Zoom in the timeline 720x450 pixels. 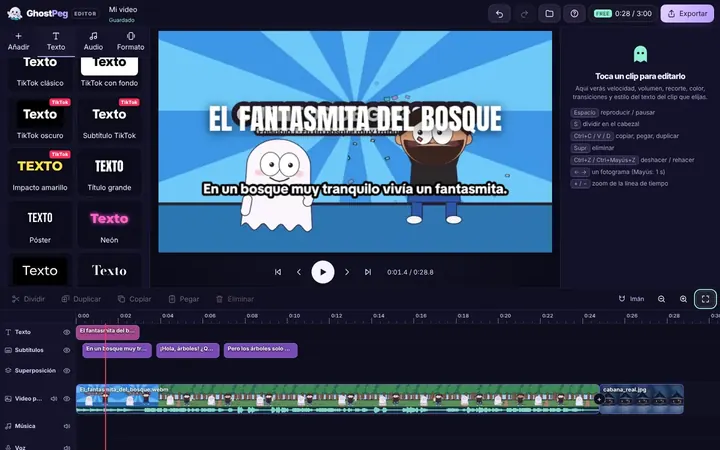click(683, 299)
